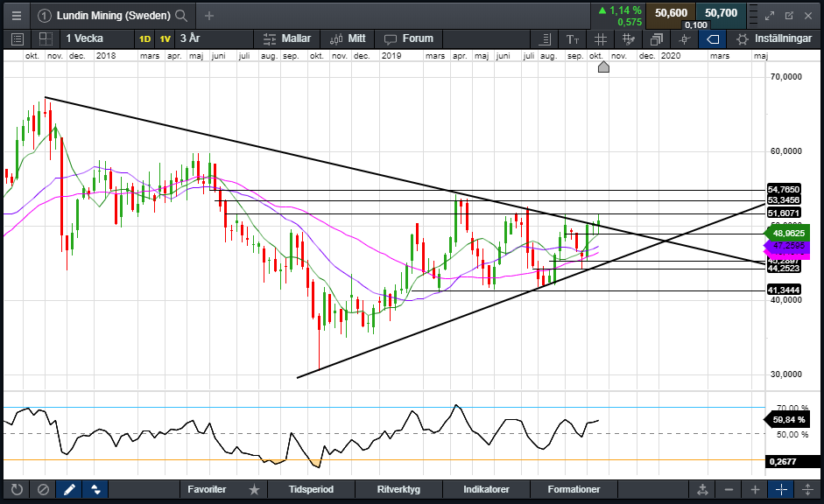Click grid with pencil icon
The height and width of the screenshot is (504, 824).
[628, 38]
